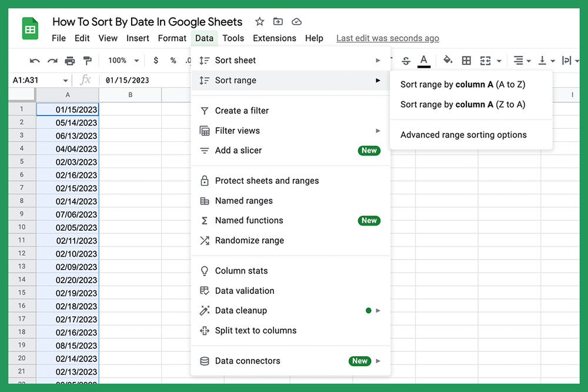Click cell containing 07/06/2023
Viewport: 588px width, 392px height.
point(68,214)
